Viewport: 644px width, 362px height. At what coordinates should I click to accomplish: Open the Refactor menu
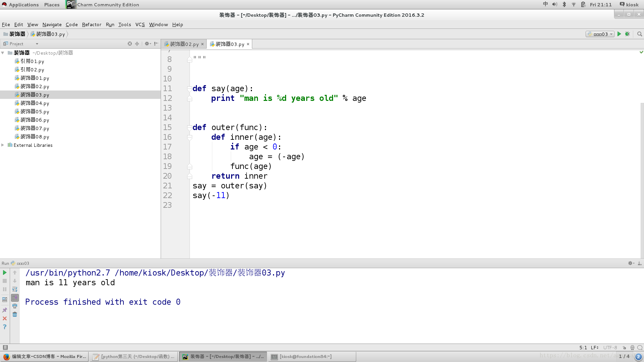coord(91,24)
